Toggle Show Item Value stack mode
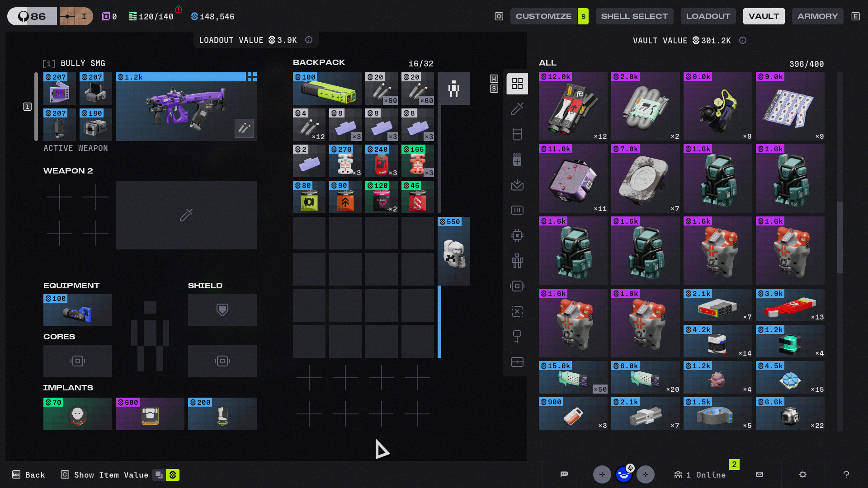 tap(159, 475)
